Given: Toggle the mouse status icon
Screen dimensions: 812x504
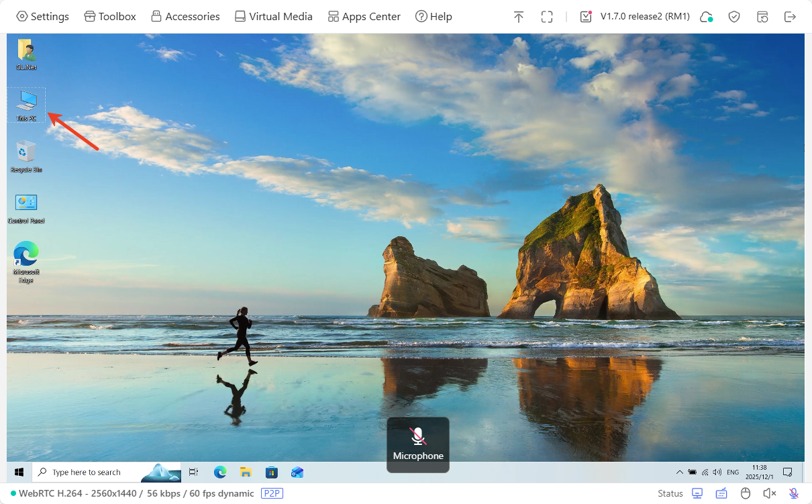Looking at the screenshot, I should click(x=745, y=493).
